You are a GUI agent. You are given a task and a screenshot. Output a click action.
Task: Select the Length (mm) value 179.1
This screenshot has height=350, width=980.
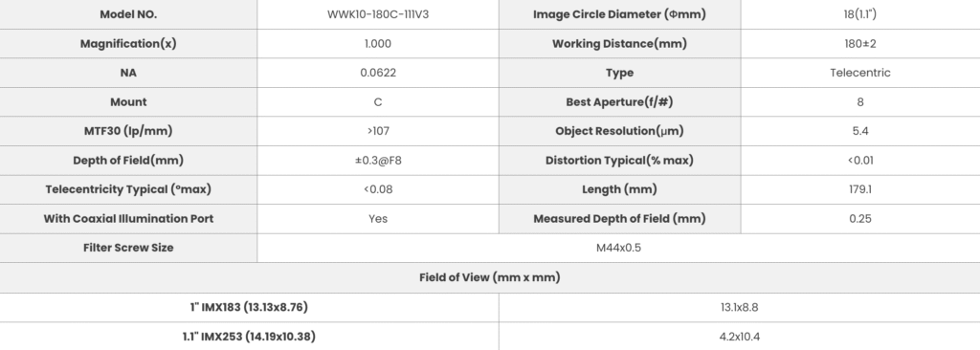pos(860,189)
